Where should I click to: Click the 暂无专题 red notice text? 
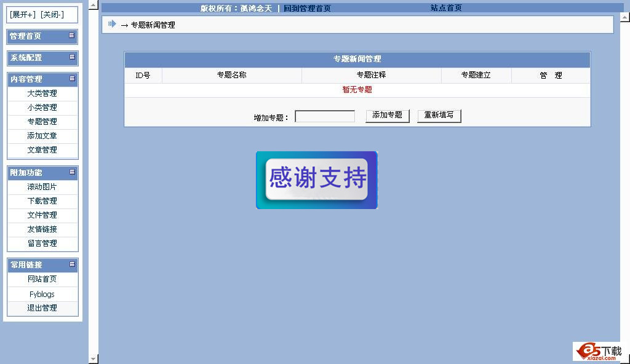click(357, 90)
